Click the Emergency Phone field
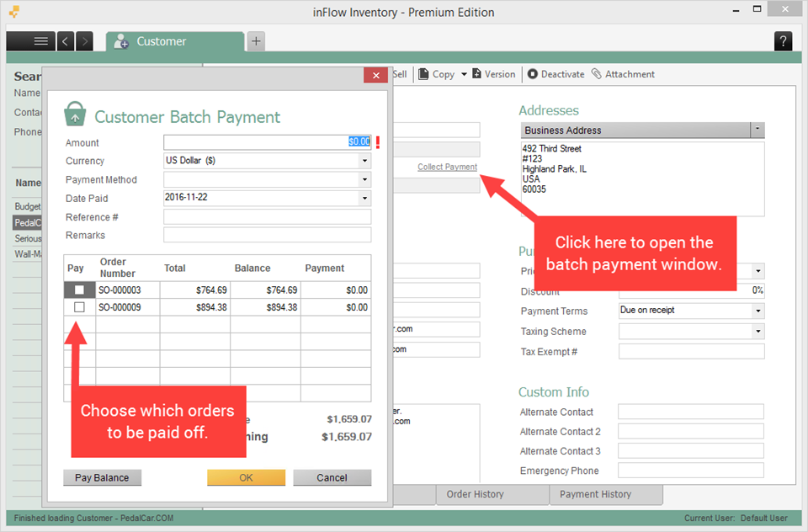808x532 pixels. (x=690, y=471)
